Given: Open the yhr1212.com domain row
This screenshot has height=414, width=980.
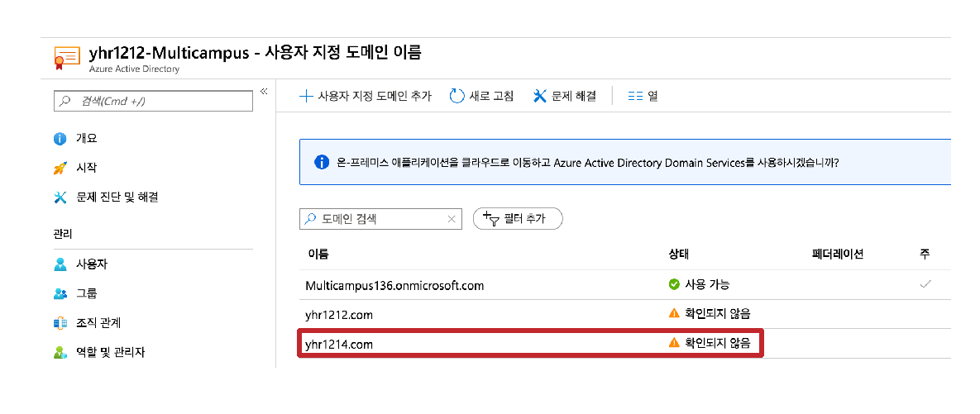Looking at the screenshot, I should pos(625,314).
